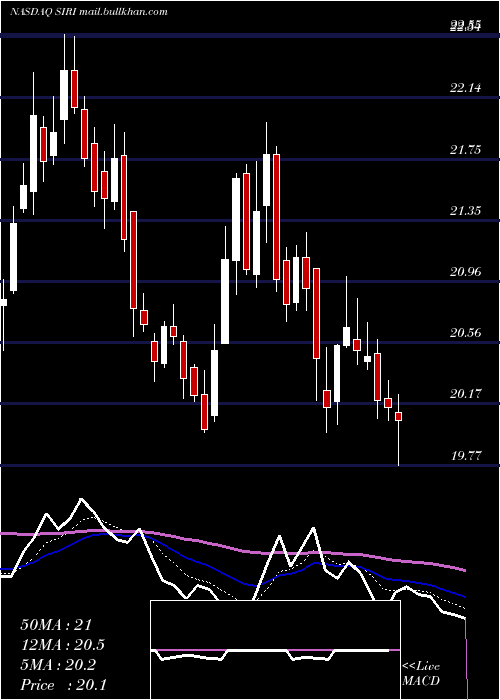Click the 20.17 price level label
500x700 pixels.
pos(466,394)
